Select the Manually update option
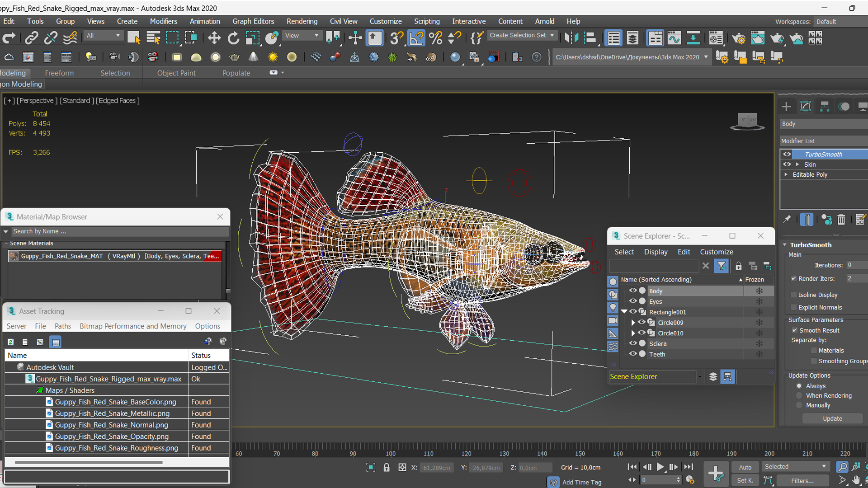The image size is (868, 488). pos(799,405)
